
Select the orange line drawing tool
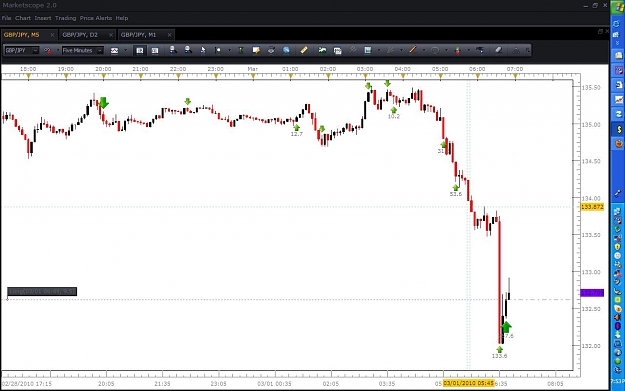pos(413,50)
